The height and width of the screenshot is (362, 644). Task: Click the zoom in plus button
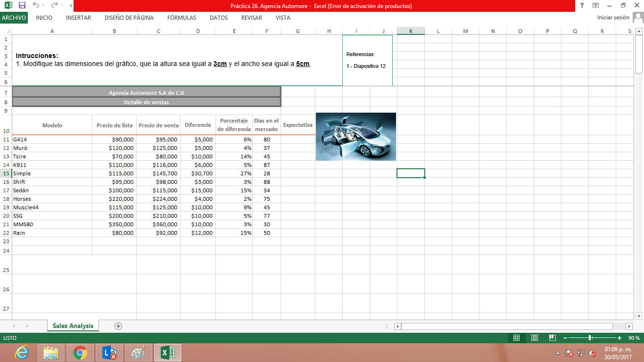pos(619,338)
